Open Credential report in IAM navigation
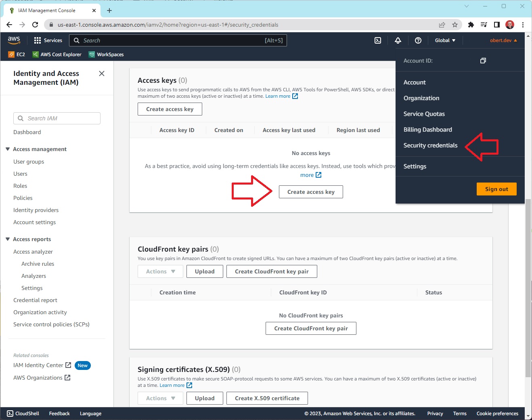532x420 pixels. pyautogui.click(x=35, y=300)
